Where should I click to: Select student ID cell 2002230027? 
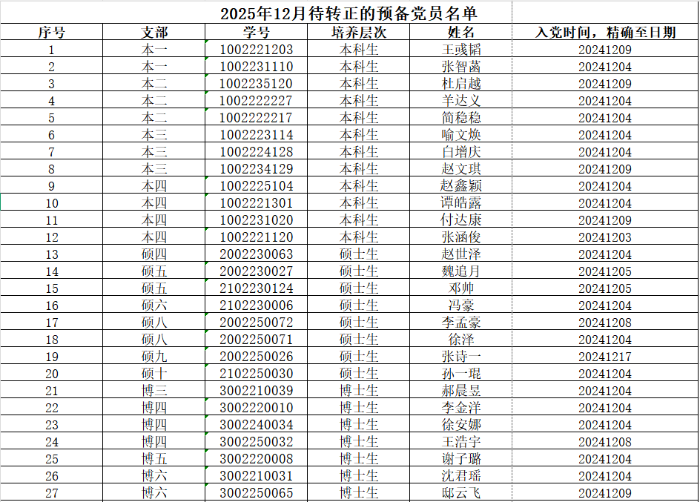256,271
